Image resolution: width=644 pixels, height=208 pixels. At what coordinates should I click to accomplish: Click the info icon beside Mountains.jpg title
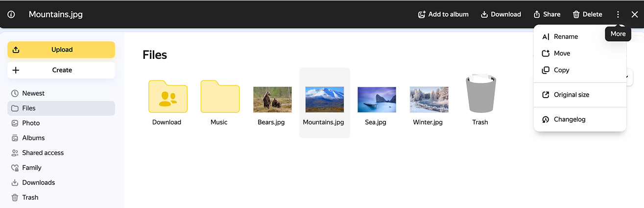[x=11, y=14]
